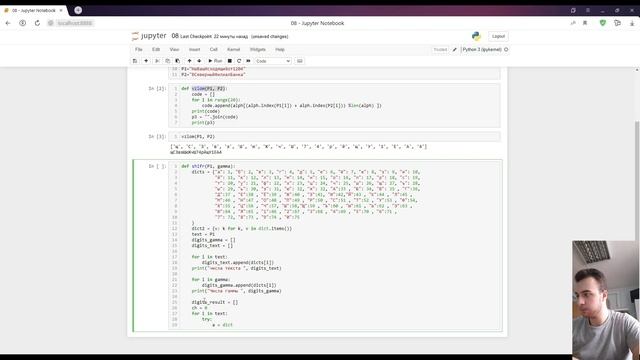The height and width of the screenshot is (360, 640).
Task: Click the translate icon in address bar
Action: 573,23
